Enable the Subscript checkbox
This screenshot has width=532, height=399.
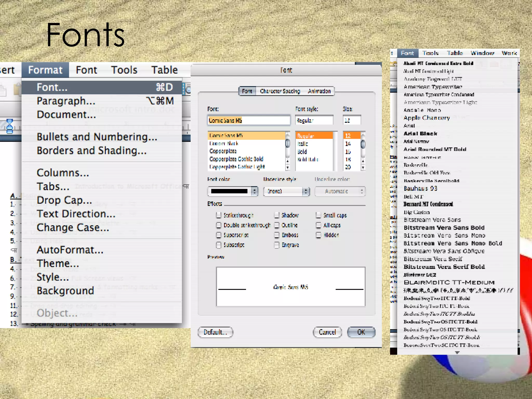click(x=219, y=245)
